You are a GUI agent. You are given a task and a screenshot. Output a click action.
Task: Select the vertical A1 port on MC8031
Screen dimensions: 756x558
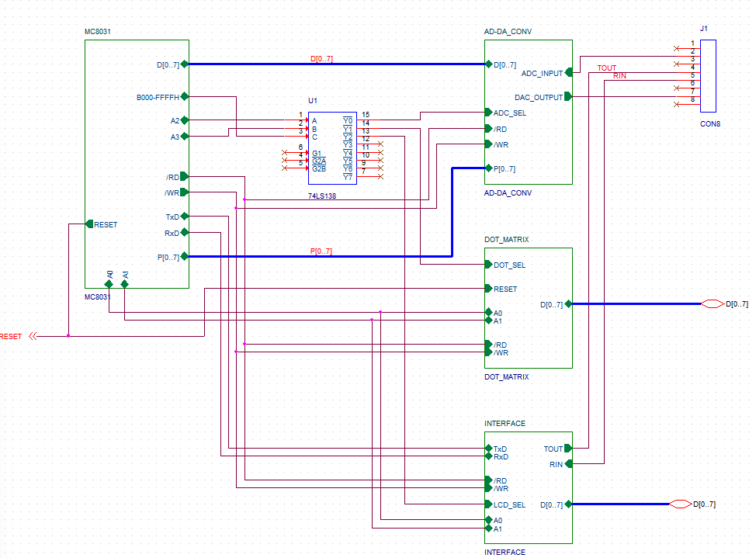[125, 284]
